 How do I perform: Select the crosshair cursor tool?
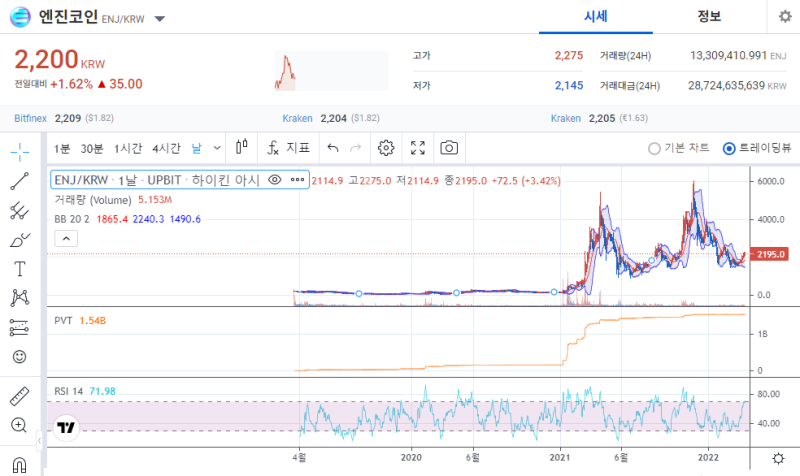(x=19, y=152)
